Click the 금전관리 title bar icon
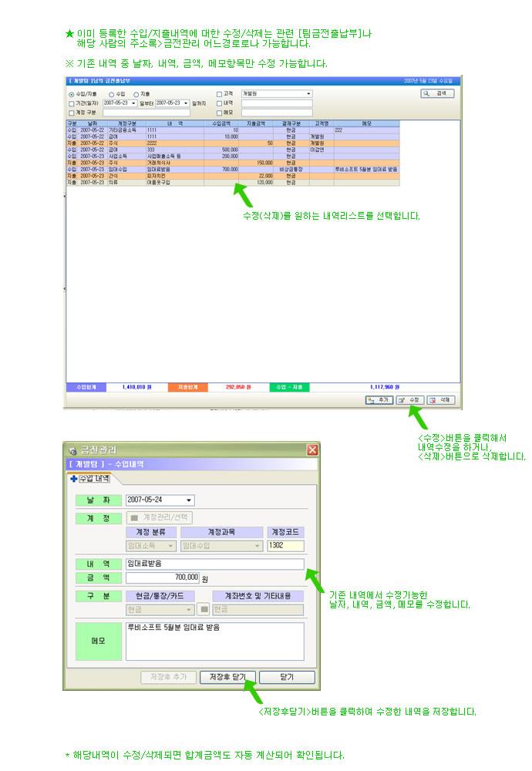This screenshot has width=532, height=771. click(72, 450)
